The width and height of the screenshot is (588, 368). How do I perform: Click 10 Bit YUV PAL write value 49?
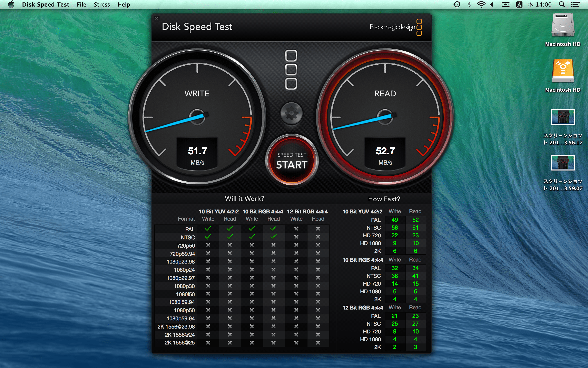pos(395,220)
